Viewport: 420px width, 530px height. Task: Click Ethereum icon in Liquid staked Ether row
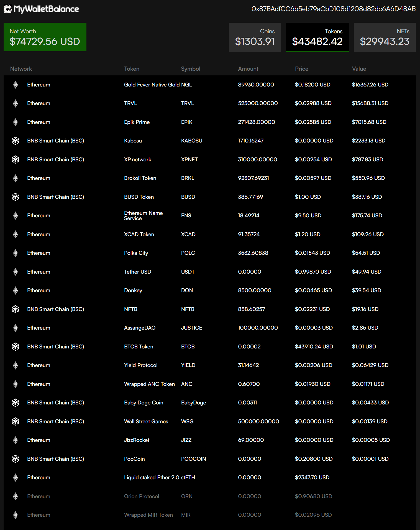[x=16, y=478]
